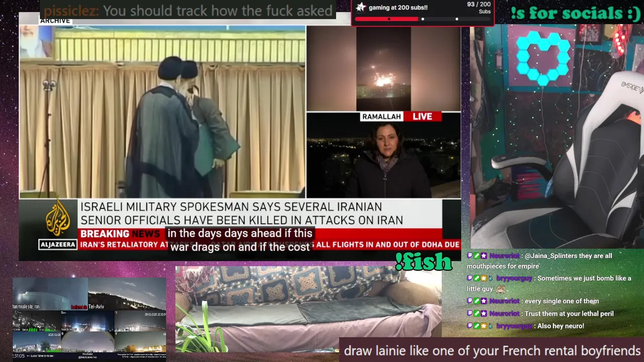The image size is (644, 362).
Task: Click the green '!fish' command text
Action: point(424,261)
